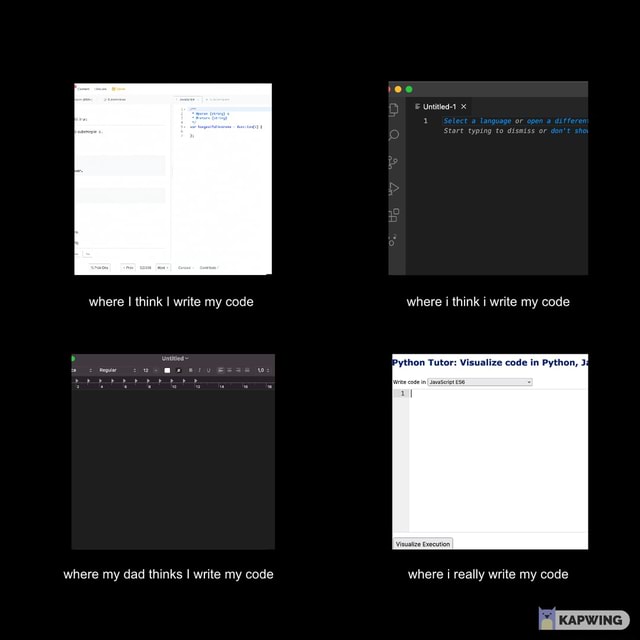This screenshot has height=640, width=640.
Task: Click the white text color swatch
Action: click(x=167, y=370)
